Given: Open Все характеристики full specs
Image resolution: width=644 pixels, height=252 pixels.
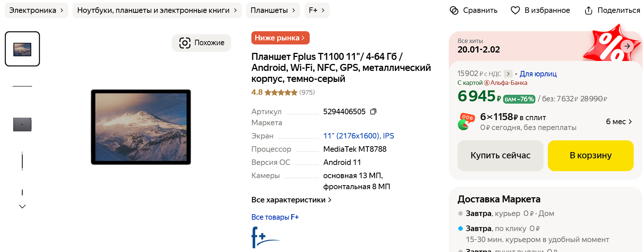Looking at the screenshot, I should [291, 200].
